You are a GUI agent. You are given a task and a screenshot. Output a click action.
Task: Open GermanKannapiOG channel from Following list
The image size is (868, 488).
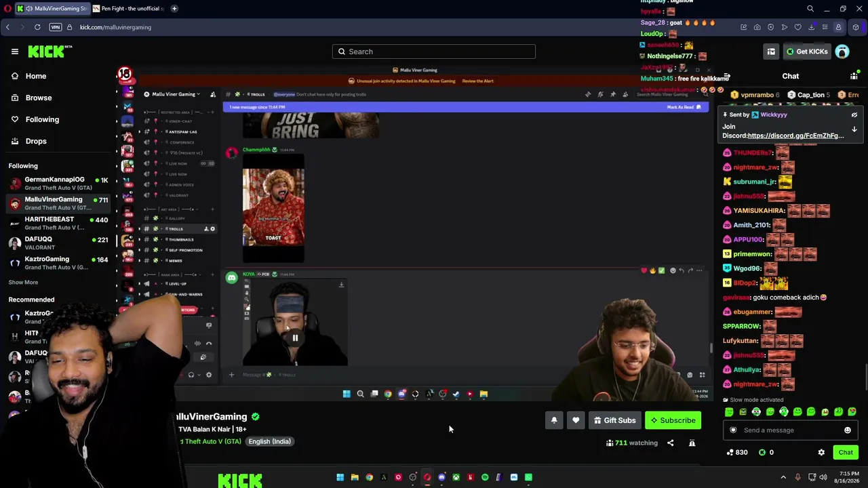pos(58,183)
